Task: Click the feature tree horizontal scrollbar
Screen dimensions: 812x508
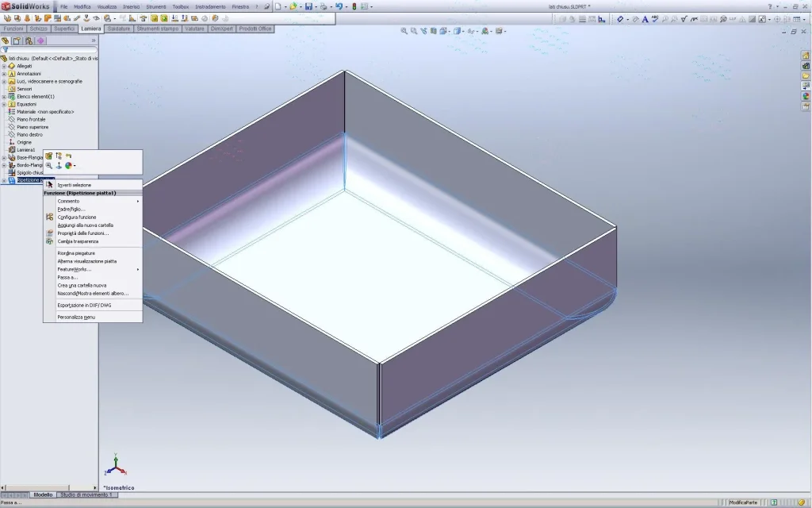Action: tap(49, 488)
